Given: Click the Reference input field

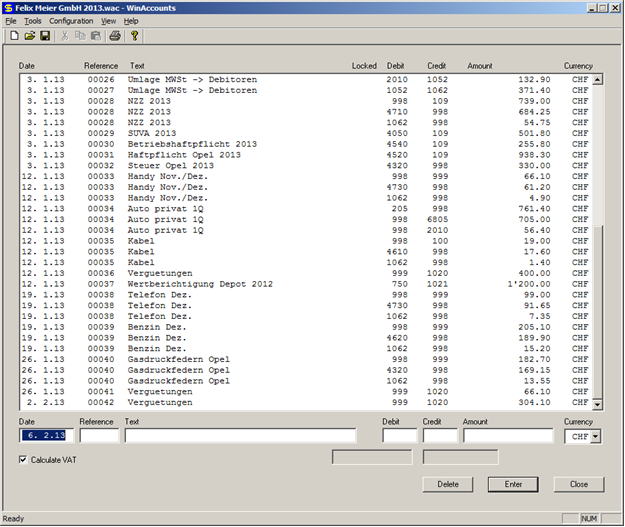Looking at the screenshot, I should [99, 436].
